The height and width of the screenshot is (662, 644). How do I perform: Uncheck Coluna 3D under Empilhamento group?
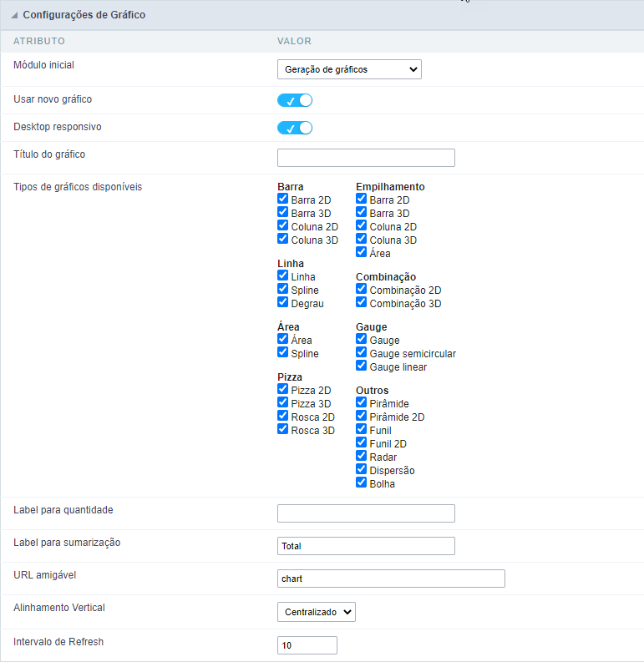point(362,239)
